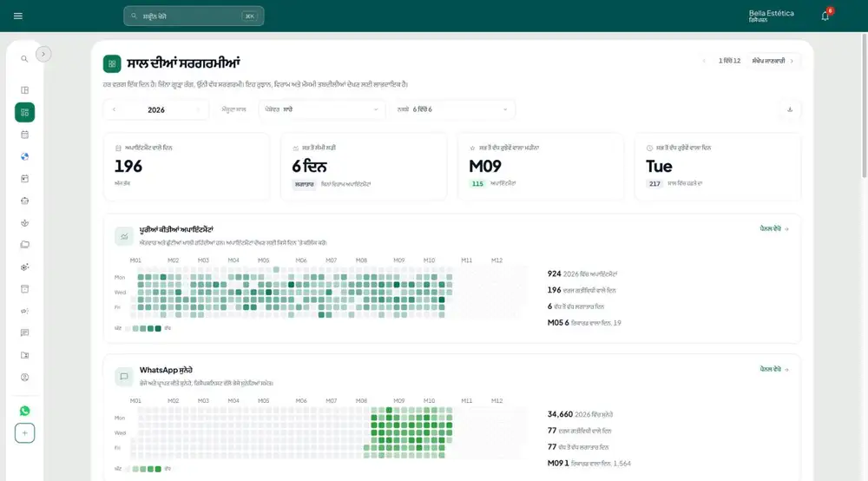The height and width of the screenshot is (481, 868).
Task: Open the robot assistant icon in sidebar
Action: (x=24, y=201)
